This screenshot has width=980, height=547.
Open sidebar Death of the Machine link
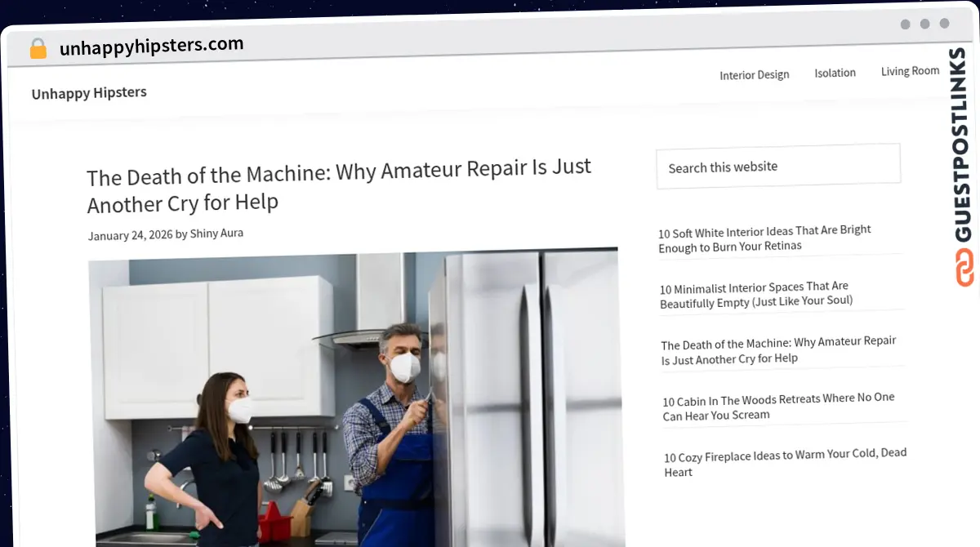[778, 349]
